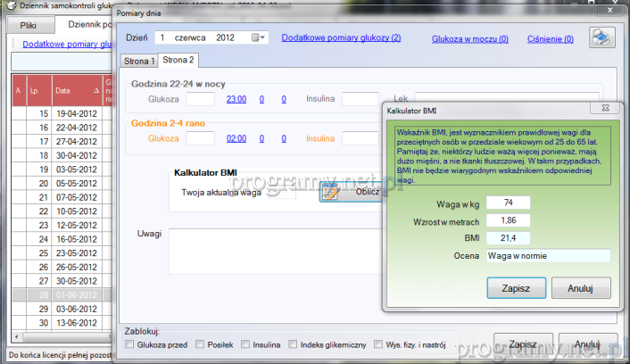Click the 23:00 glucose time link
The image size is (630, 364).
click(236, 99)
